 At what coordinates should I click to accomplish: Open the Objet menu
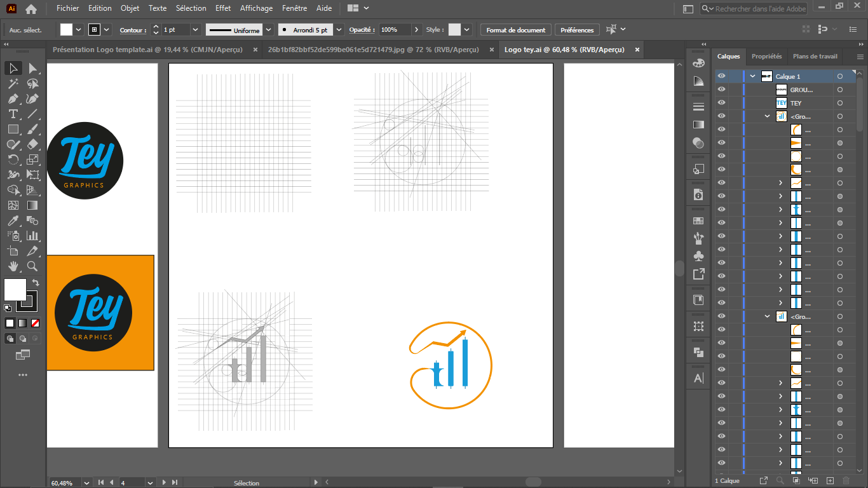pos(130,8)
